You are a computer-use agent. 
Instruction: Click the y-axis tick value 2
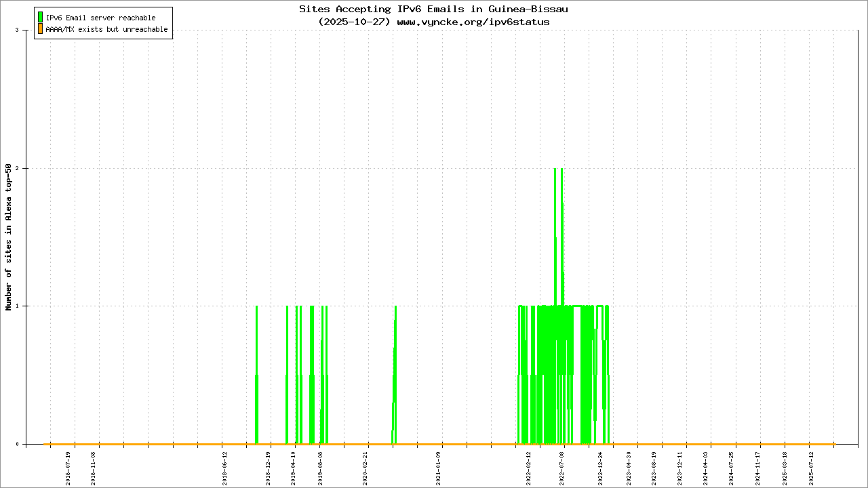click(26, 168)
